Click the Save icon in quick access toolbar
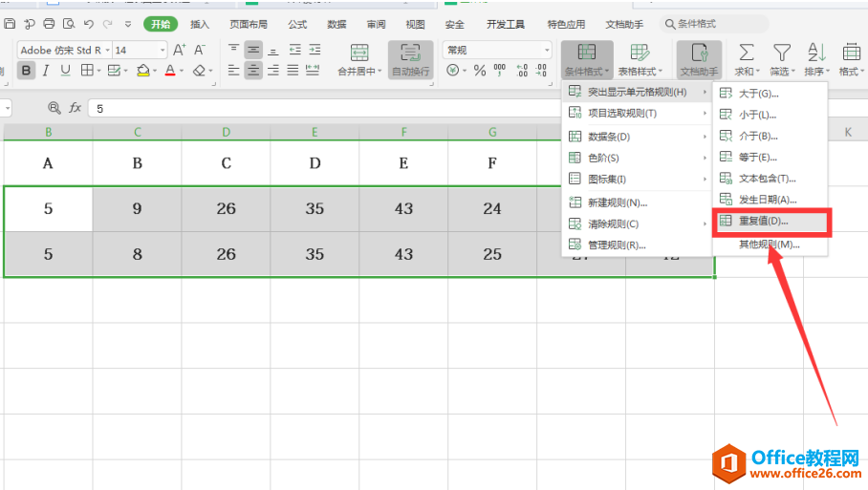This screenshot has width=868, height=490. point(10,24)
